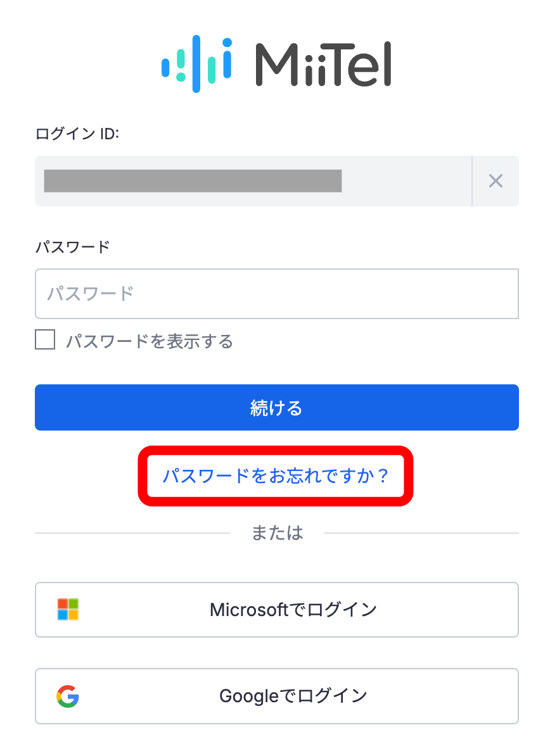550x756 pixels.
Task: Click the divider line left of または
Action: [x=132, y=533]
